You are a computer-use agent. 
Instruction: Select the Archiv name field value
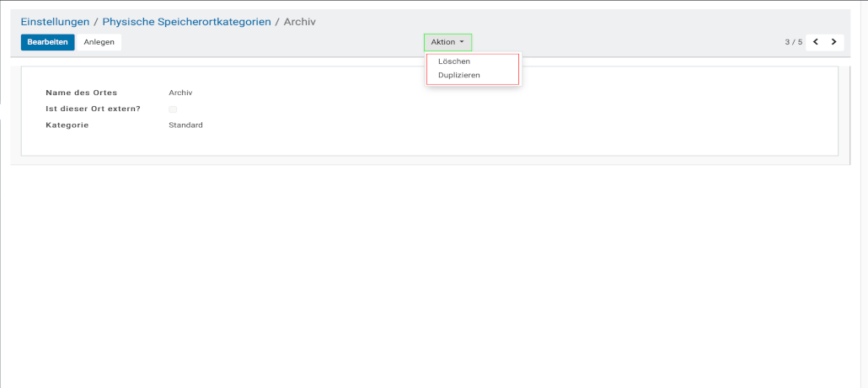180,93
